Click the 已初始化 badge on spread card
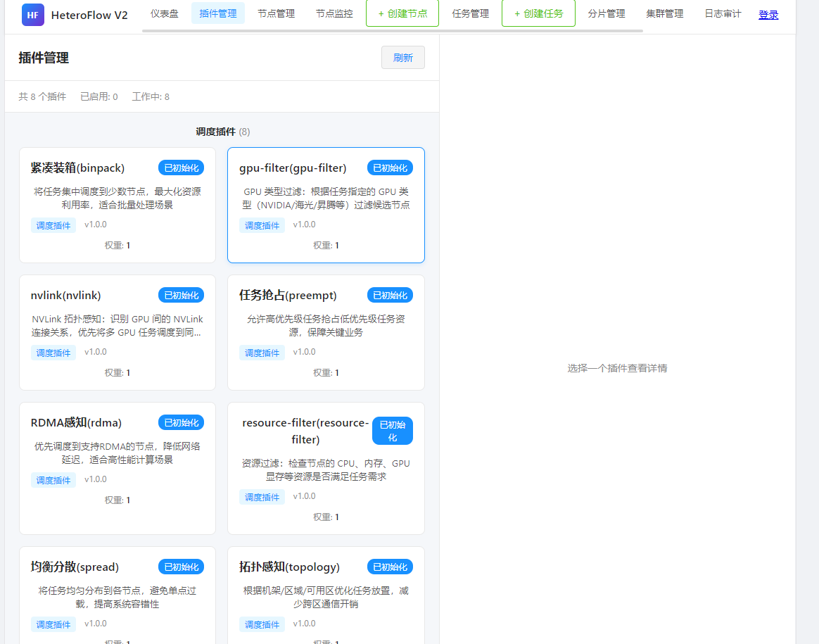This screenshot has height=644, width=819. [x=181, y=566]
